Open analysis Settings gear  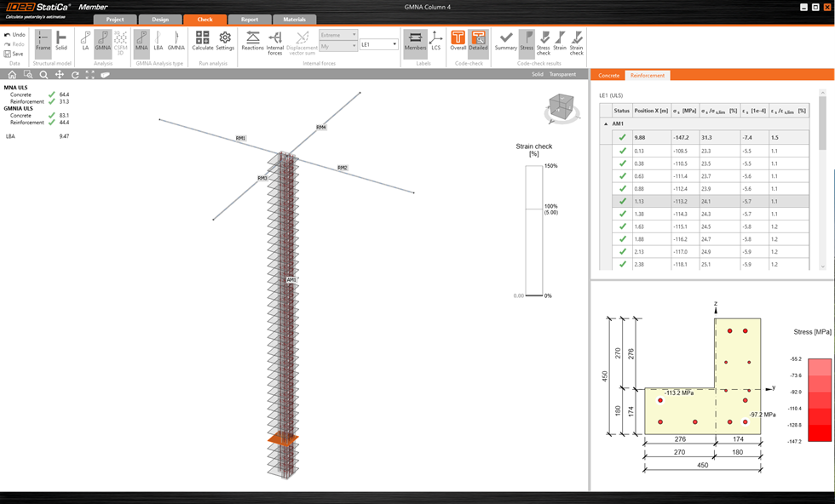click(x=225, y=40)
